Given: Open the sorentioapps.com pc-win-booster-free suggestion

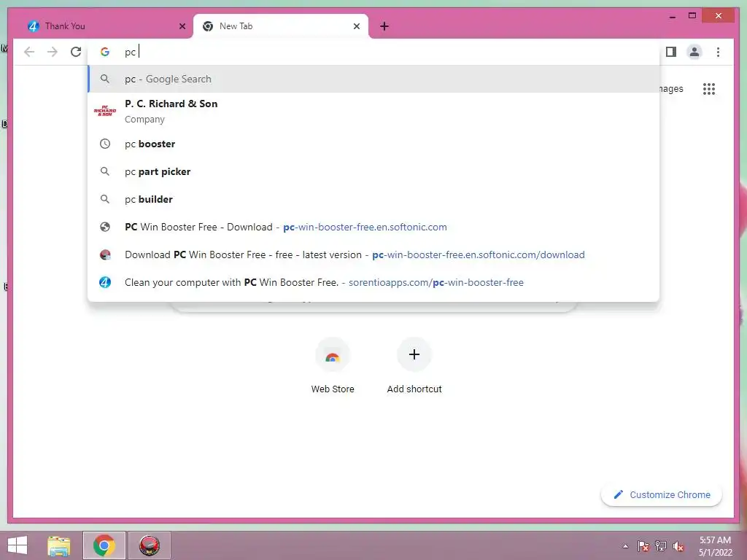Looking at the screenshot, I should (x=373, y=282).
